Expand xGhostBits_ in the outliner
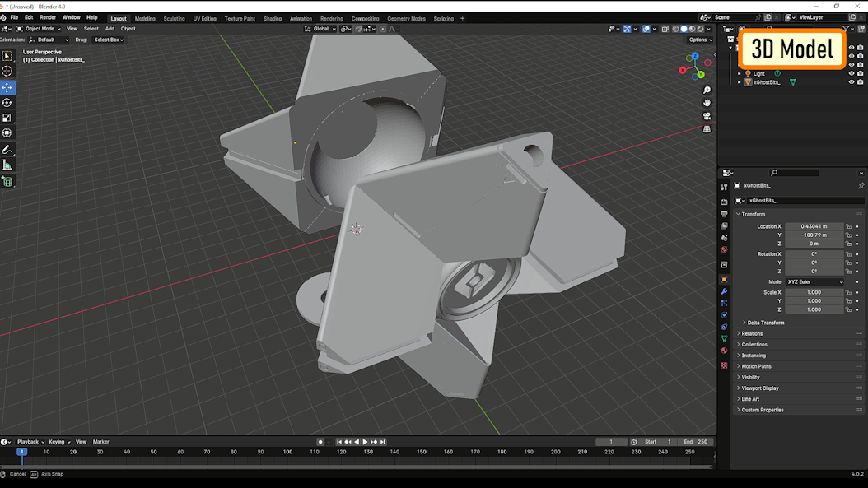The width and height of the screenshot is (868, 488). [x=739, y=82]
